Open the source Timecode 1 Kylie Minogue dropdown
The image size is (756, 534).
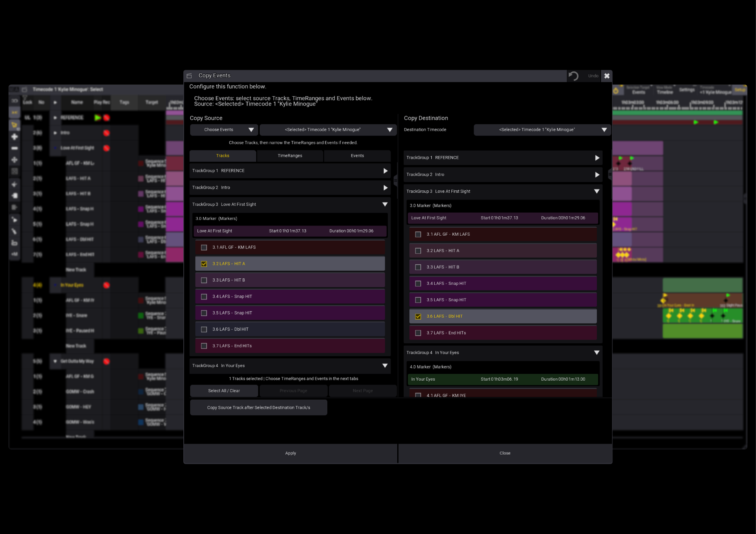pos(328,130)
